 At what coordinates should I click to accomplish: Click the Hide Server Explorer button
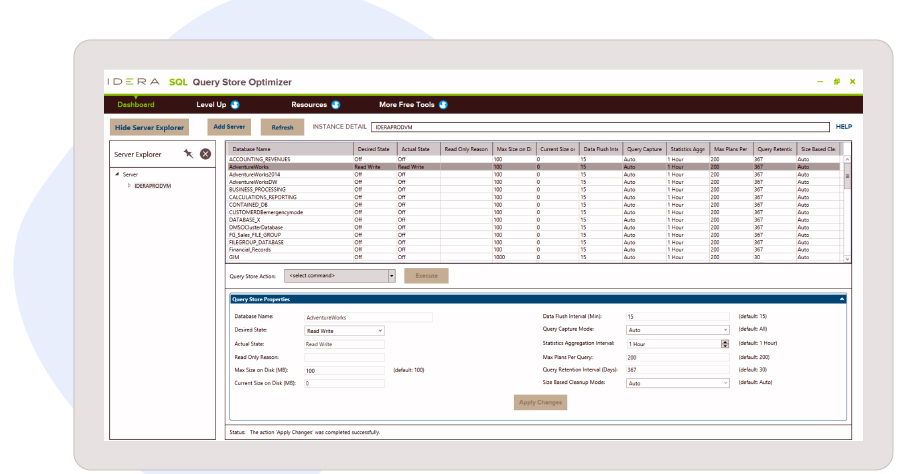pyautogui.click(x=149, y=128)
